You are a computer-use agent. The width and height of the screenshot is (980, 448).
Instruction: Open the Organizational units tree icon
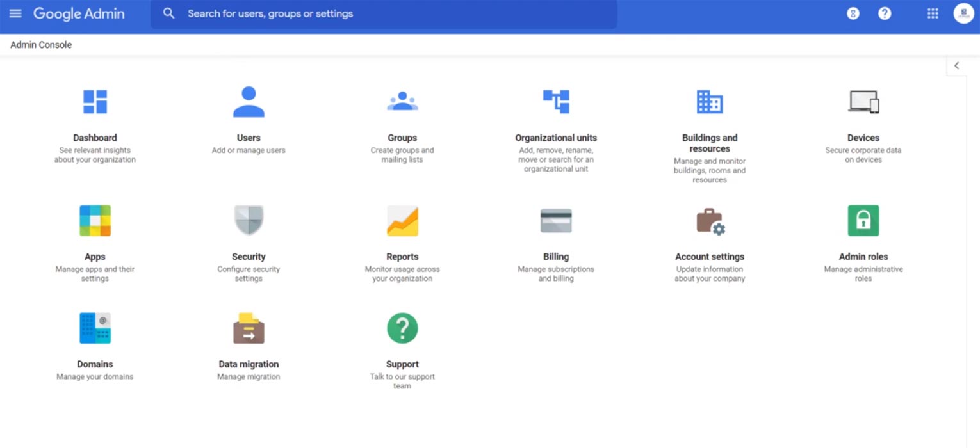tap(556, 102)
